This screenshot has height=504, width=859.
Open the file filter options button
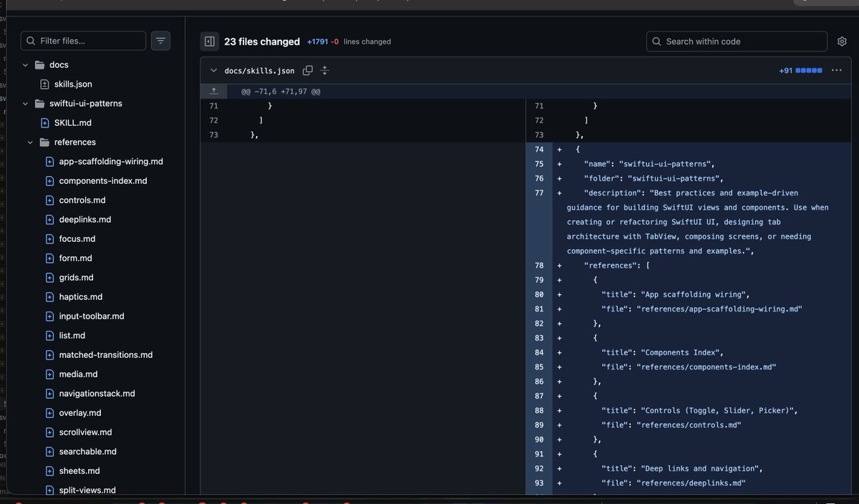[160, 41]
